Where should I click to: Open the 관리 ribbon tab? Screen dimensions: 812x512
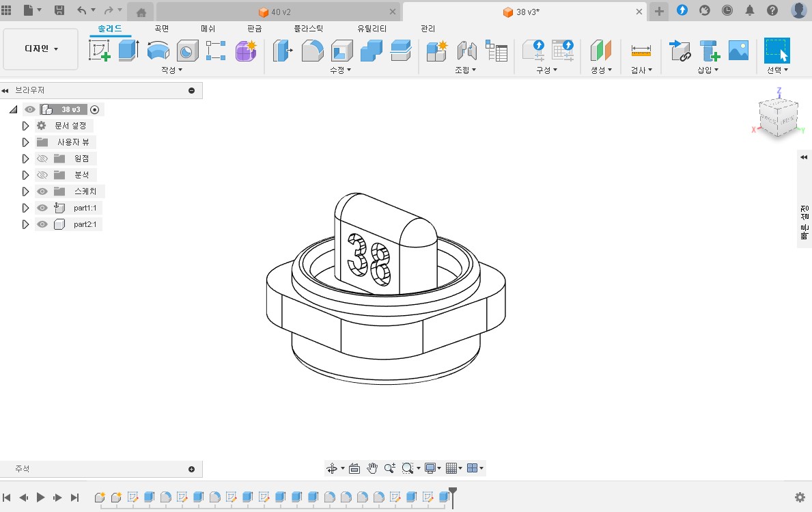coord(428,29)
